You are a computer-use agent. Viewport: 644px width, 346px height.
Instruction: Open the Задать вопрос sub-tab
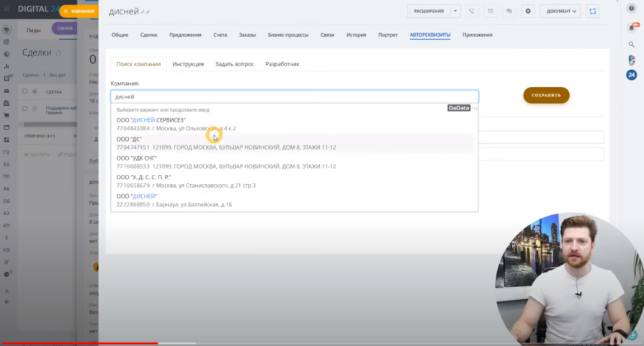pyautogui.click(x=235, y=64)
